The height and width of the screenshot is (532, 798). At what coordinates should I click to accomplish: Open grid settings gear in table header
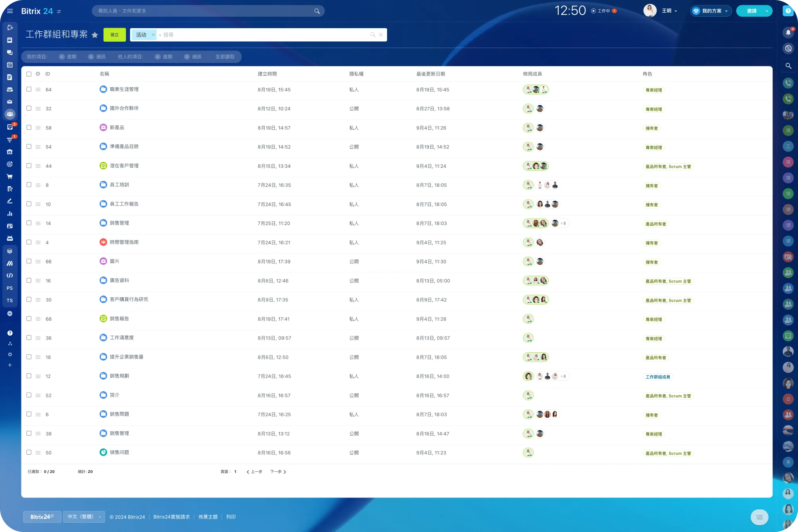click(x=38, y=74)
